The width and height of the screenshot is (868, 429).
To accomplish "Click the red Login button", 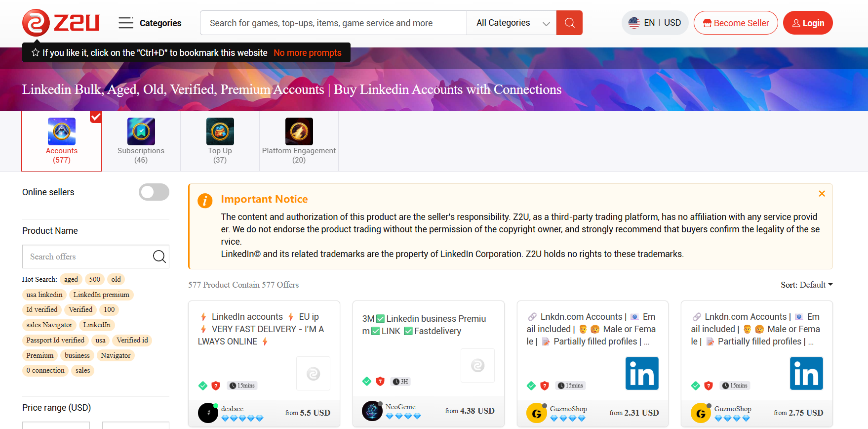I will point(808,23).
